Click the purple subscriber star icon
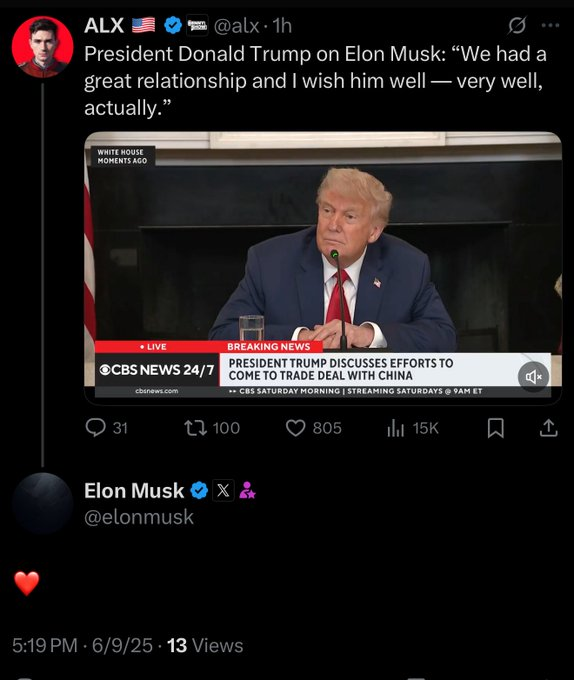Viewport: 574px width, 680px height. [247, 490]
